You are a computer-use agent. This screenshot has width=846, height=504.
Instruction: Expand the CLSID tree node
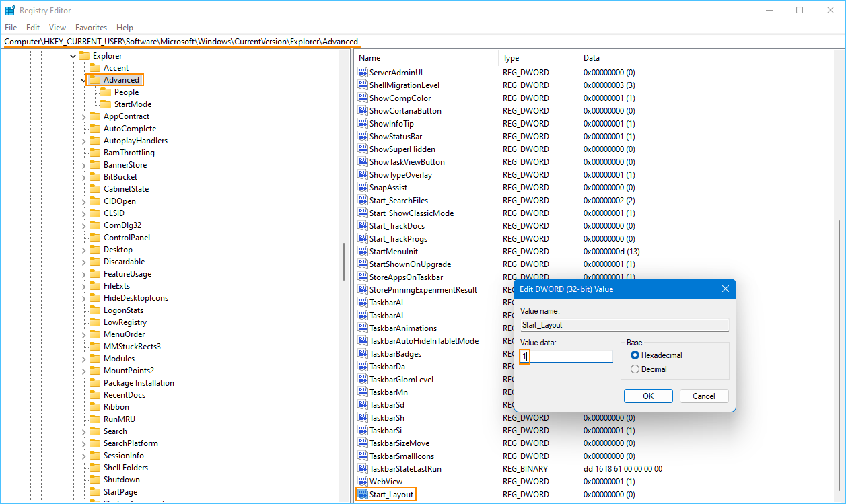(x=83, y=213)
